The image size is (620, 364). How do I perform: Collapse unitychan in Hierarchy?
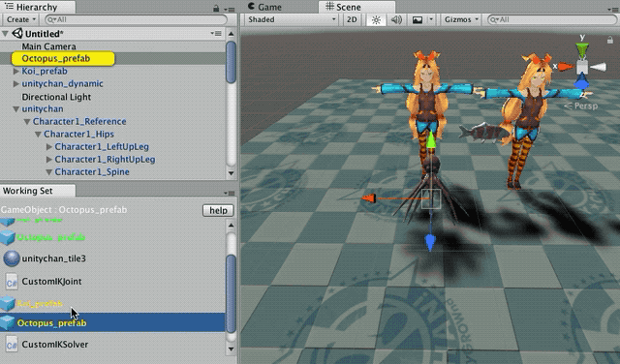(x=16, y=109)
